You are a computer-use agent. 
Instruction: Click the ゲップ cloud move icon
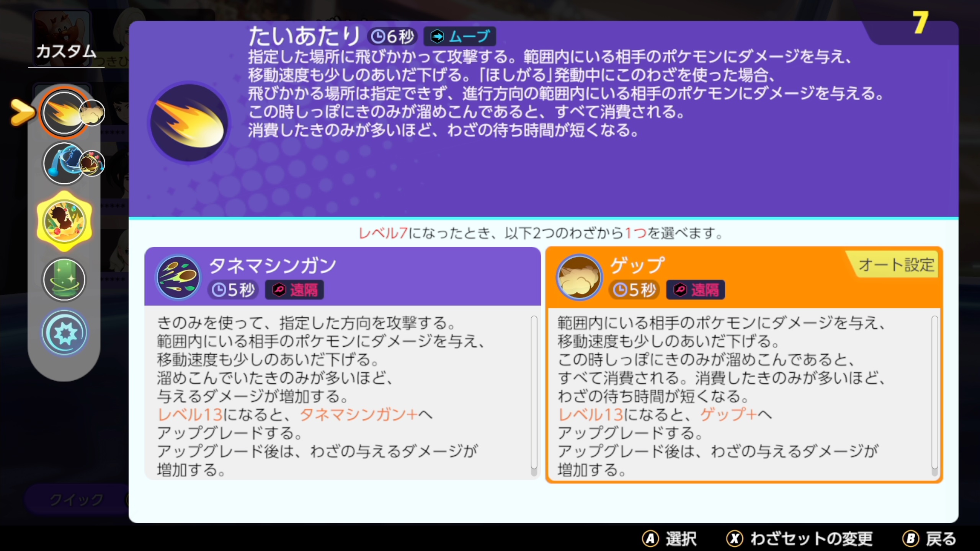[x=579, y=277]
